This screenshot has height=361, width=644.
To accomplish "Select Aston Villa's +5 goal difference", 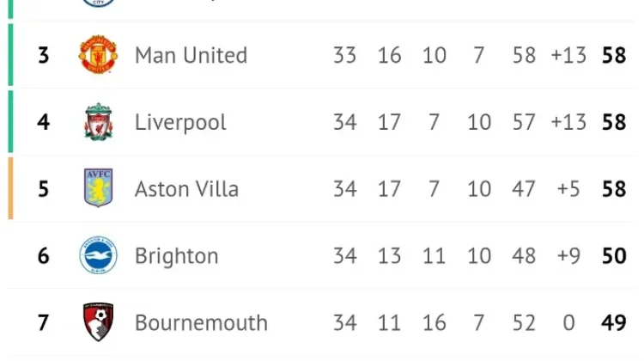I will coord(568,189).
